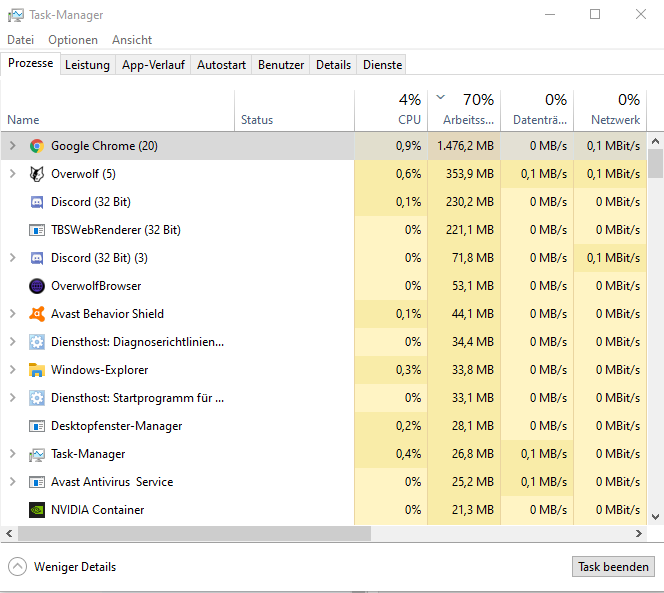Click the vertical scrollbar down arrow
Viewport: 664px width, 593px height.
[655, 517]
